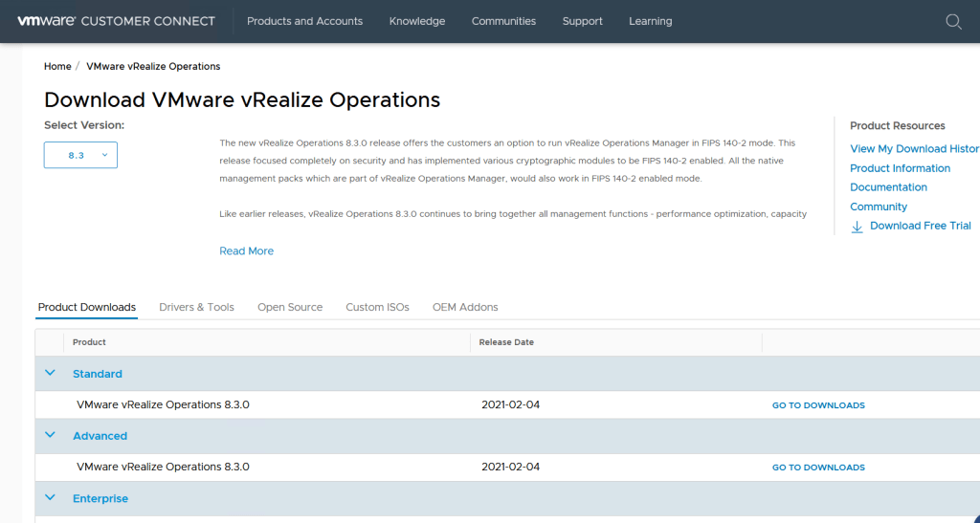Open the Support menu
Screen dimensions: 980x523
pyautogui.click(x=582, y=21)
